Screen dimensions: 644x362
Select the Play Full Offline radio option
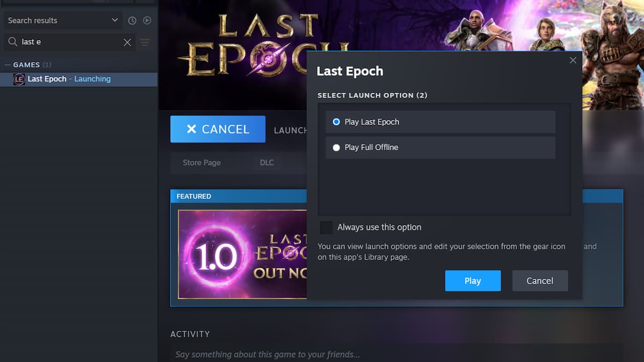(336, 147)
